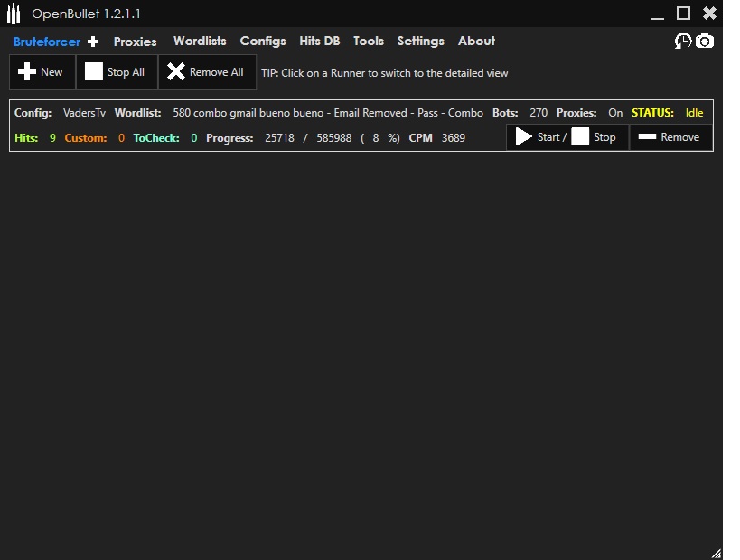Create a New runner
This screenshot has width=740, height=560.
pos(42,72)
